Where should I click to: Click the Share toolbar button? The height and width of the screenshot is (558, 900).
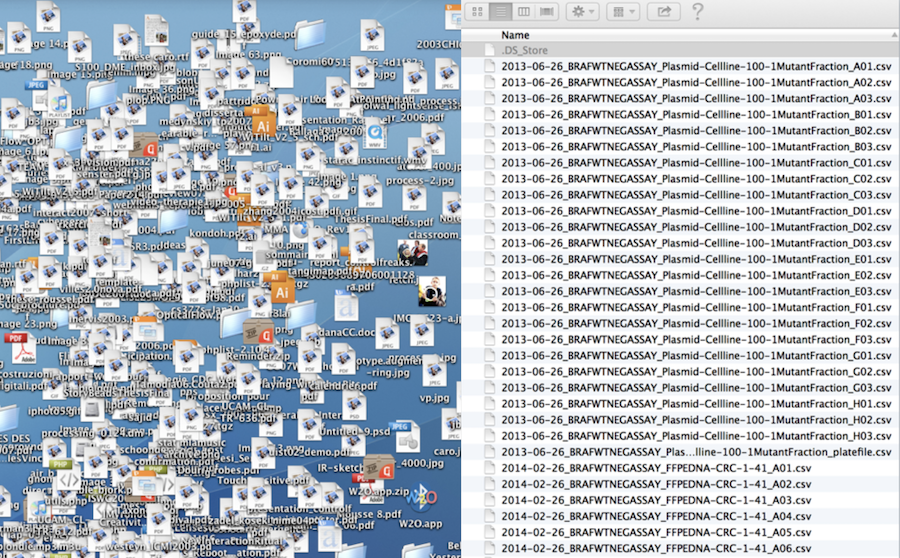(x=661, y=11)
